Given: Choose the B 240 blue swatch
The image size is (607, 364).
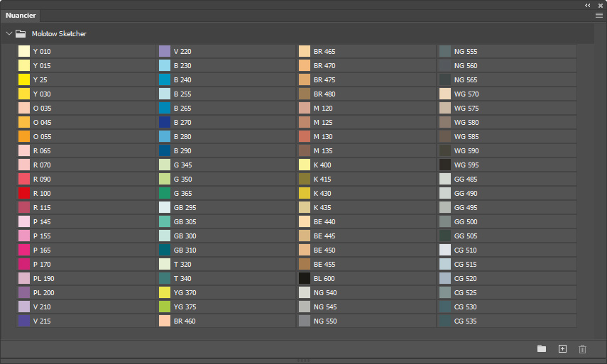Looking at the screenshot, I should pos(165,79).
